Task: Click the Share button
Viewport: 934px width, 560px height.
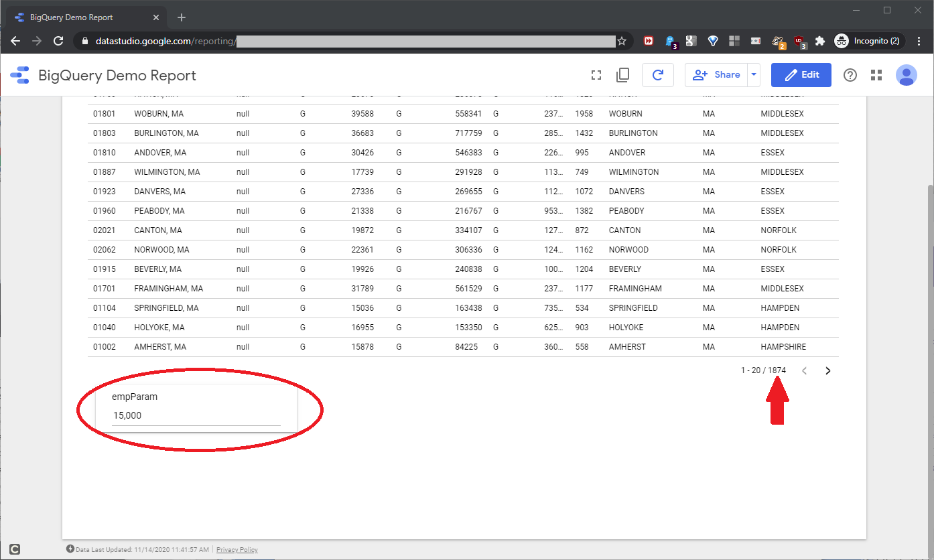Action: pyautogui.click(x=716, y=75)
